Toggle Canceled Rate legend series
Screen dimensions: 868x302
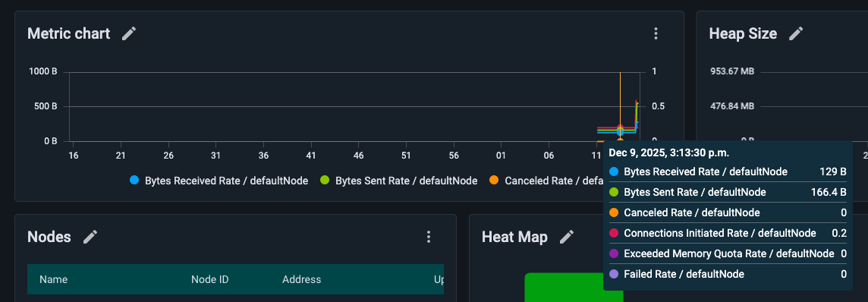pyautogui.click(x=546, y=181)
